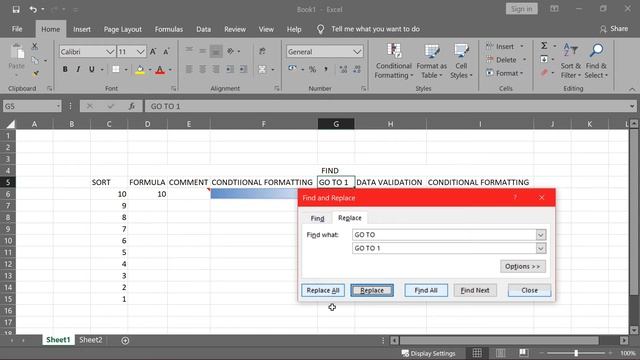Viewport: 640px width, 360px height.
Task: Open Conditional Formatting menu
Action: [x=394, y=61]
